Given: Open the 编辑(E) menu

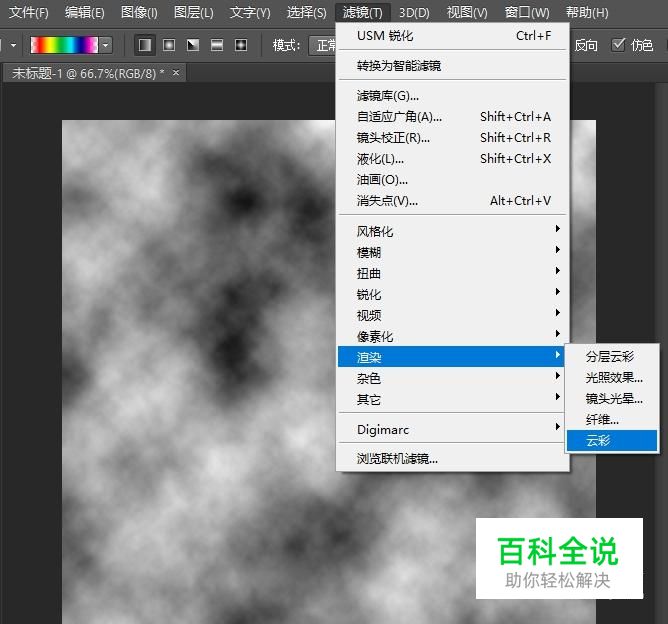Looking at the screenshot, I should click(x=84, y=12).
